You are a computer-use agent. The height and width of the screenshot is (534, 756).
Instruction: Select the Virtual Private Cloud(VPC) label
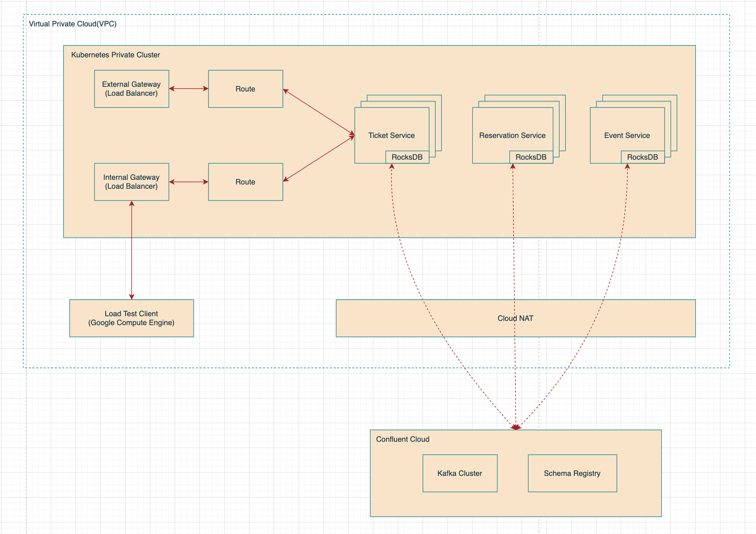(x=72, y=24)
